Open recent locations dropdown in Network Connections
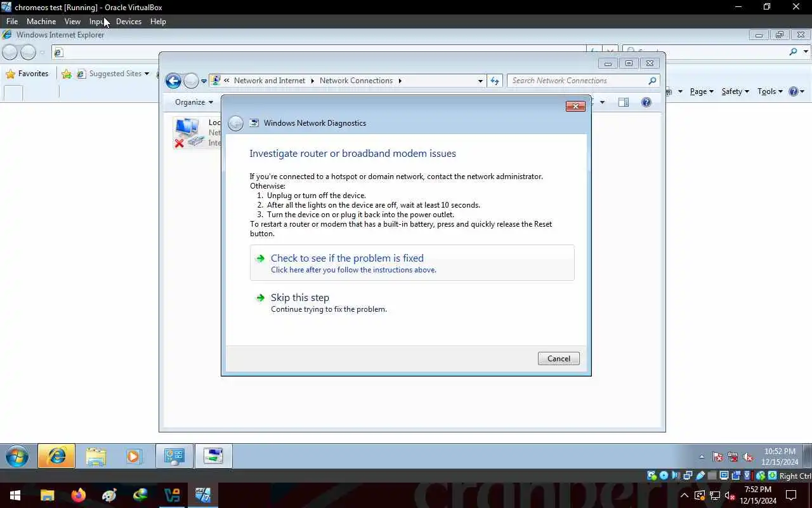812x508 pixels. tap(204, 81)
